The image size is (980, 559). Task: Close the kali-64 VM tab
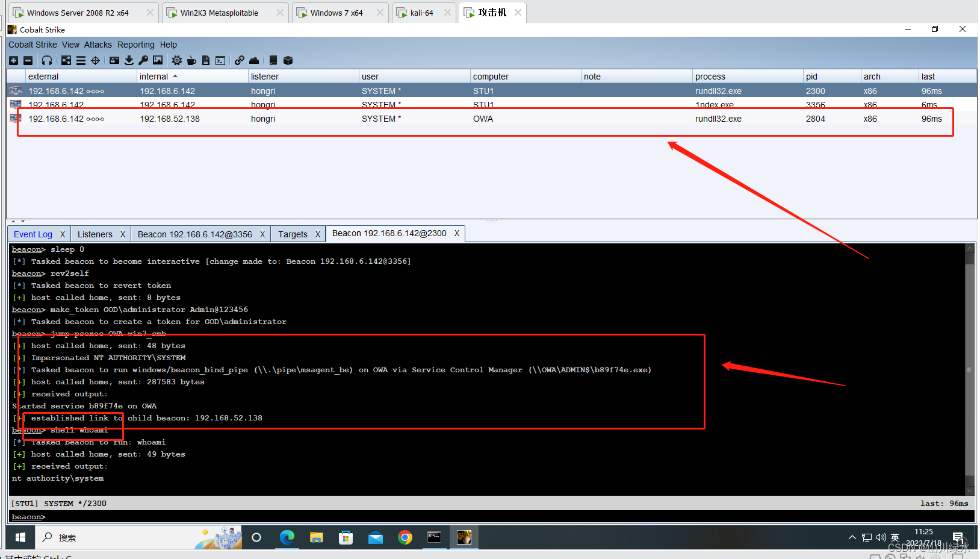click(447, 13)
